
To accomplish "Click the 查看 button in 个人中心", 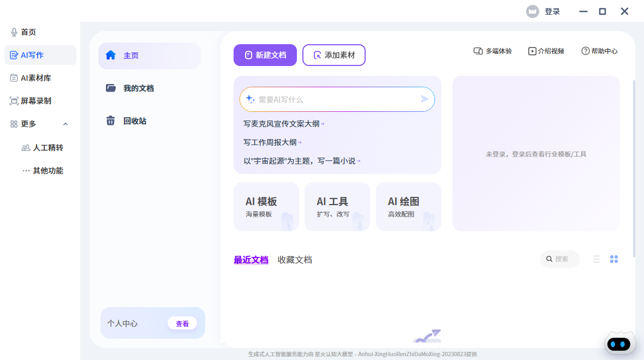I will [182, 323].
